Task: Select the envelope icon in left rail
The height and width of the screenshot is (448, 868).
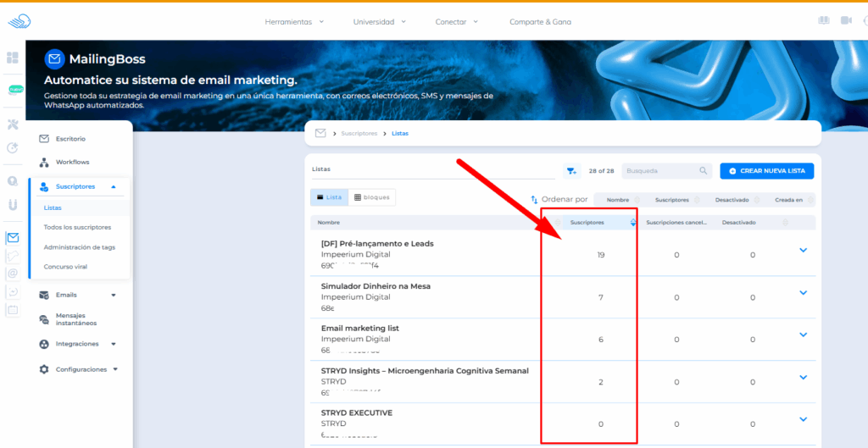Action: 13,238
